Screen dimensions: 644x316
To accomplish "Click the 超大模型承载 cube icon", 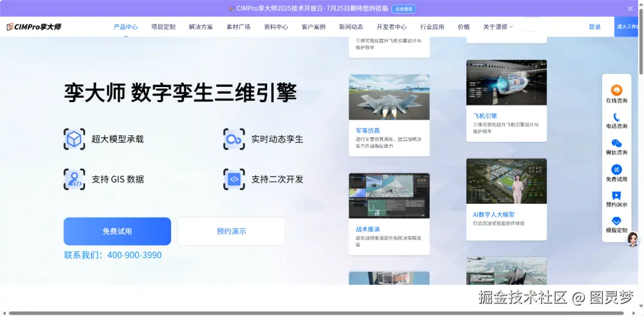I will coord(75,139).
